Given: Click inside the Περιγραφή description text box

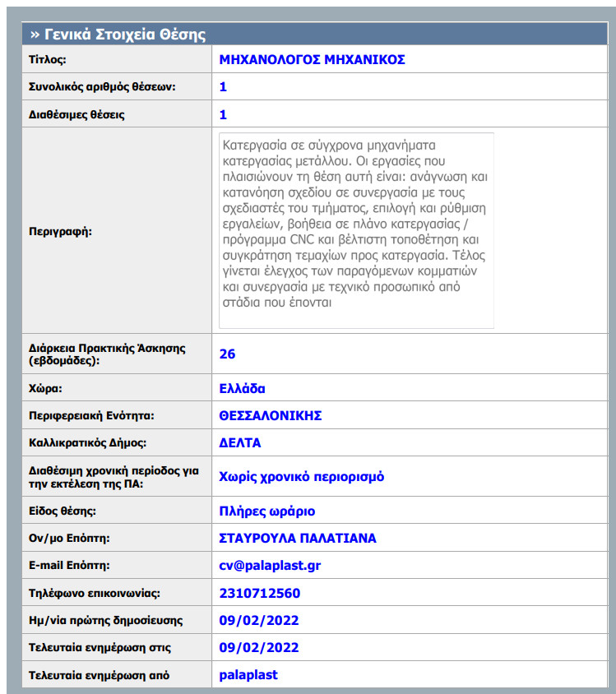Looking at the screenshot, I should [356, 230].
